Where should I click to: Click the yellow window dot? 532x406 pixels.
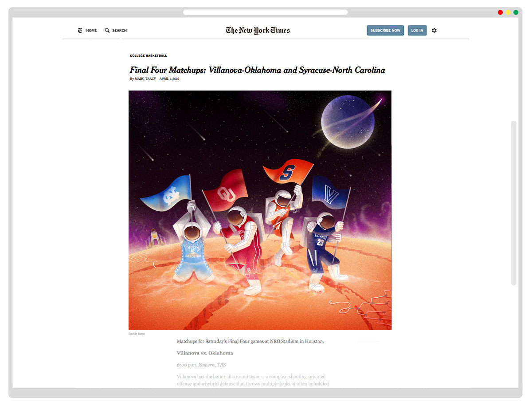[x=508, y=12]
